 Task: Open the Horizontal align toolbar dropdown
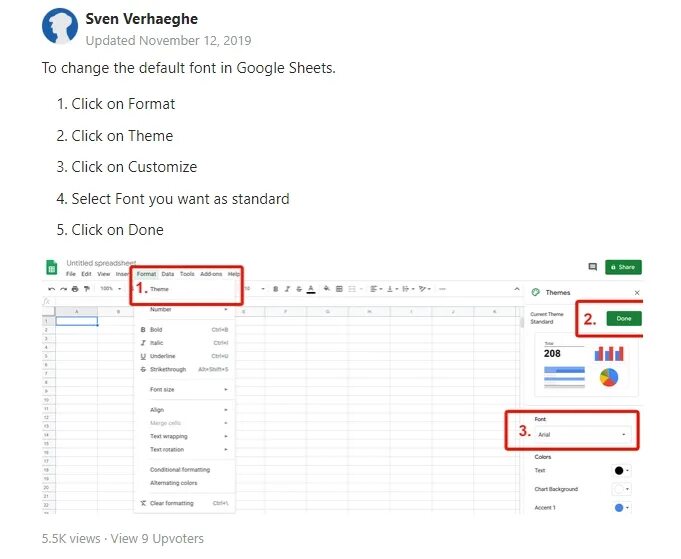(x=376, y=289)
